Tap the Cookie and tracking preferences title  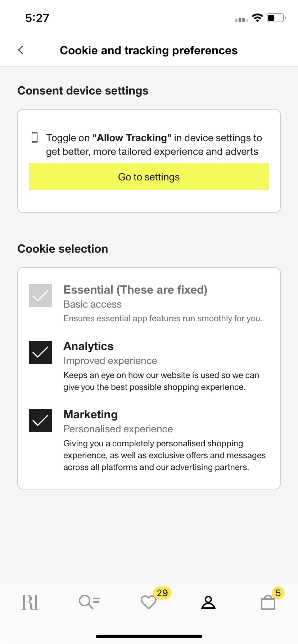149,50
